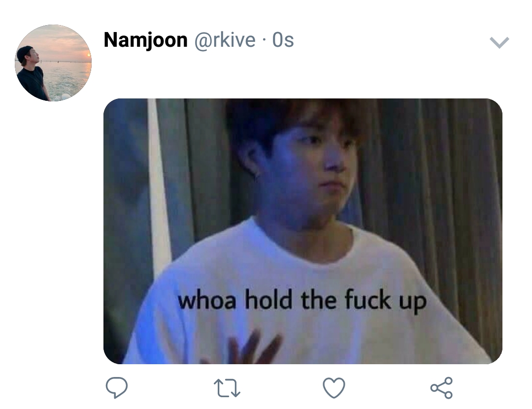Retweet the post using the arrows icon

point(227,388)
